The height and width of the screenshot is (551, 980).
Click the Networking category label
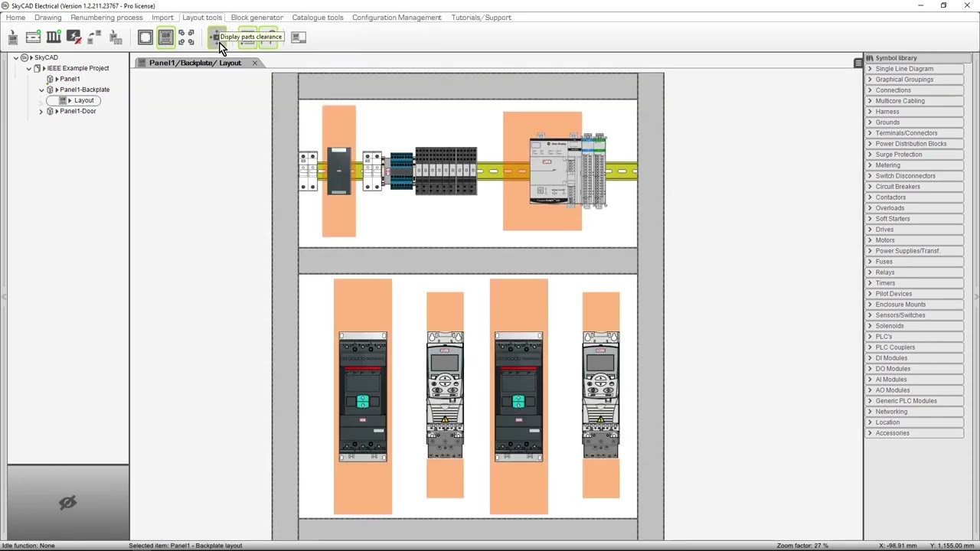point(891,412)
